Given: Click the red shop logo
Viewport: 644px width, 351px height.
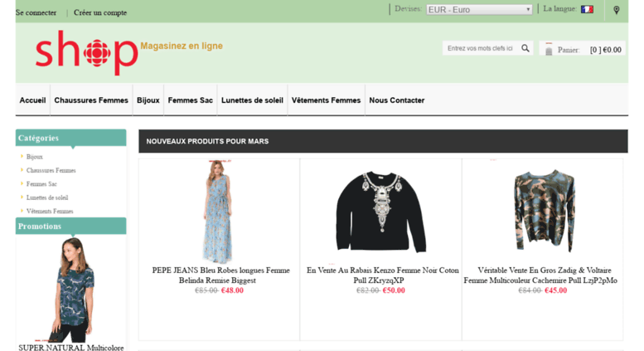Looking at the screenshot, I should pyautogui.click(x=87, y=52).
